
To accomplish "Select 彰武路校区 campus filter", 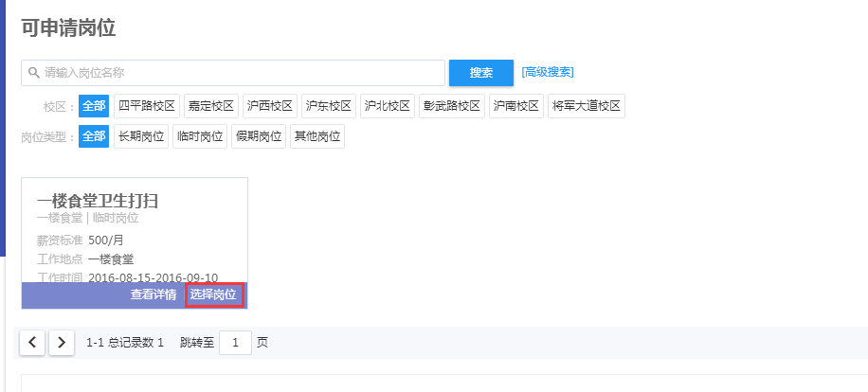I will tap(452, 106).
